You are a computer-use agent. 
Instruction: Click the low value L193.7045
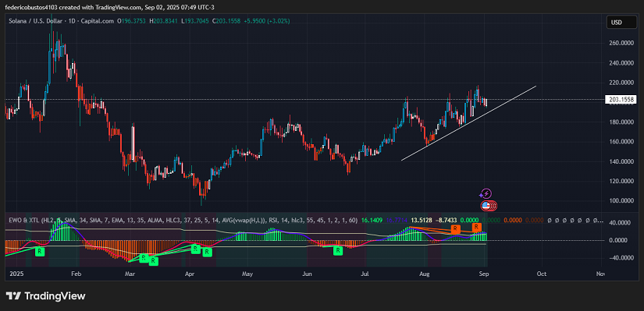point(195,20)
